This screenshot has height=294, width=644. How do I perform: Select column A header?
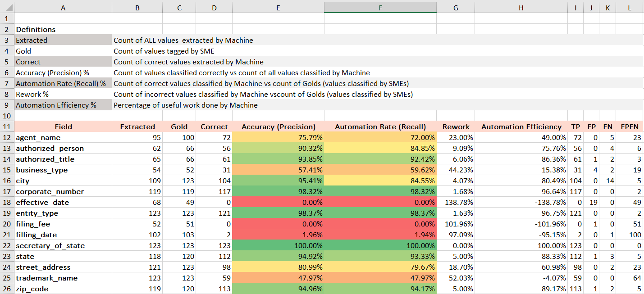tap(63, 8)
